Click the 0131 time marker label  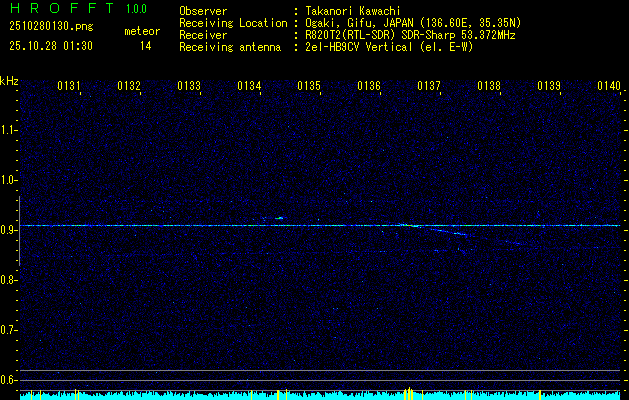(69, 85)
